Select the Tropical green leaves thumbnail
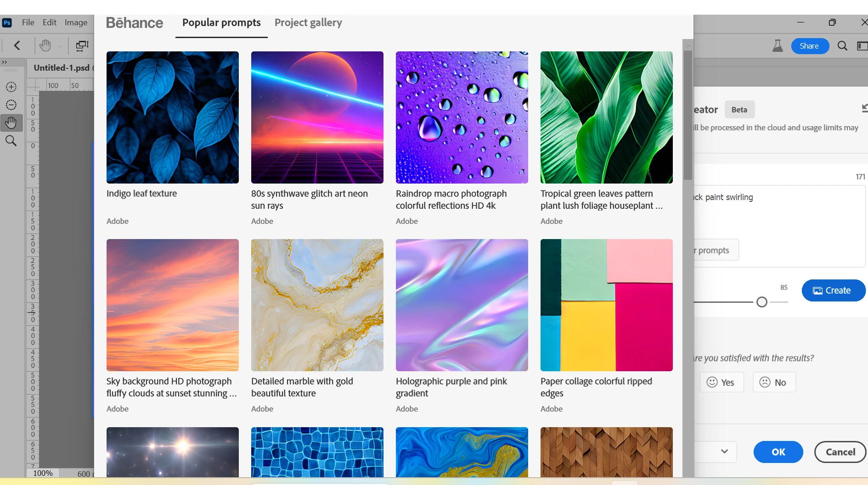The image size is (868, 485). click(607, 117)
